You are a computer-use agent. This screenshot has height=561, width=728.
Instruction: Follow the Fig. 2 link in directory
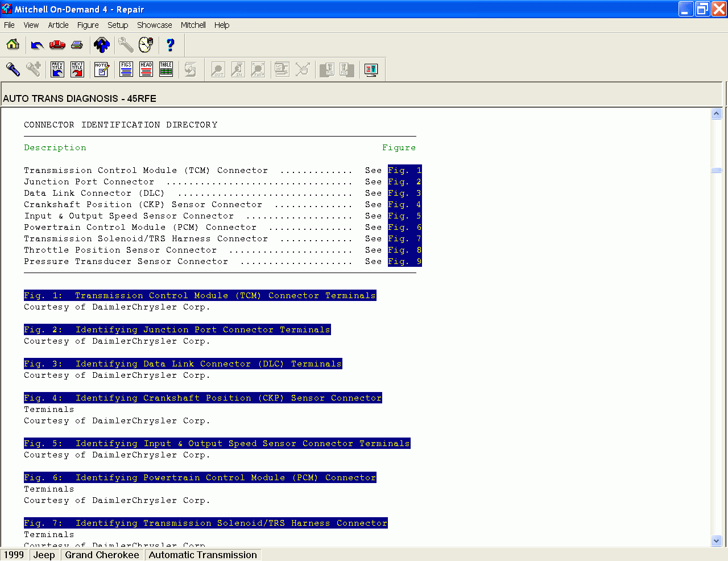(405, 181)
